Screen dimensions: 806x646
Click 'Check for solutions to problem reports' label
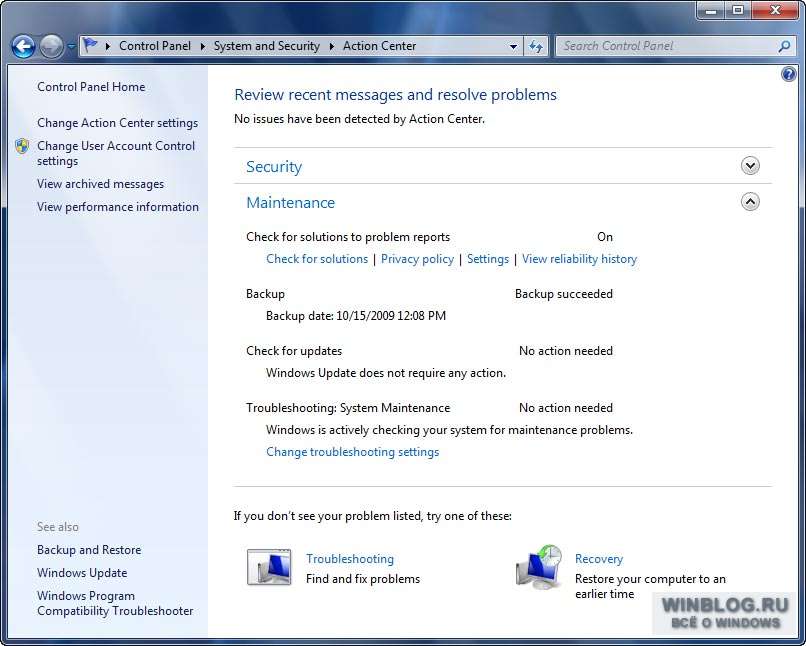tap(348, 237)
